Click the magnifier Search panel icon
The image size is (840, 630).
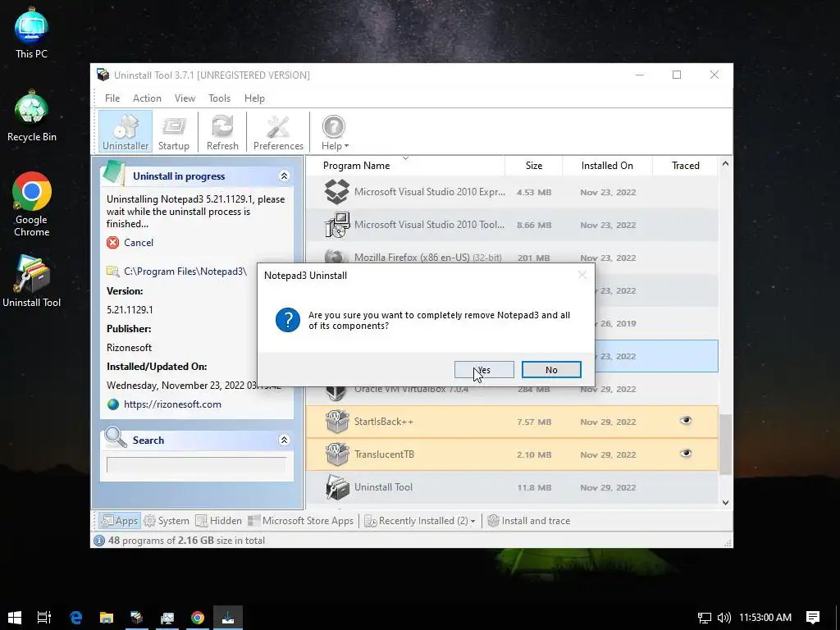(x=115, y=438)
